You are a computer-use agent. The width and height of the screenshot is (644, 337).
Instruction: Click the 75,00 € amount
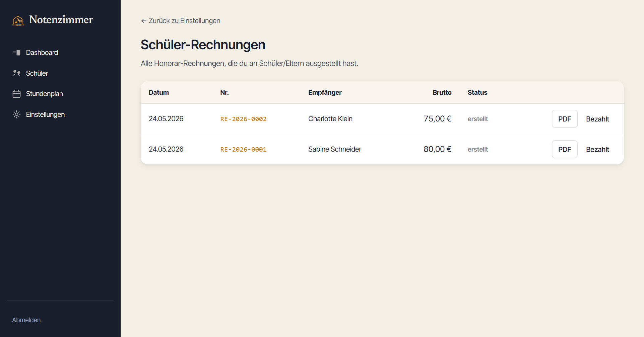(437, 119)
